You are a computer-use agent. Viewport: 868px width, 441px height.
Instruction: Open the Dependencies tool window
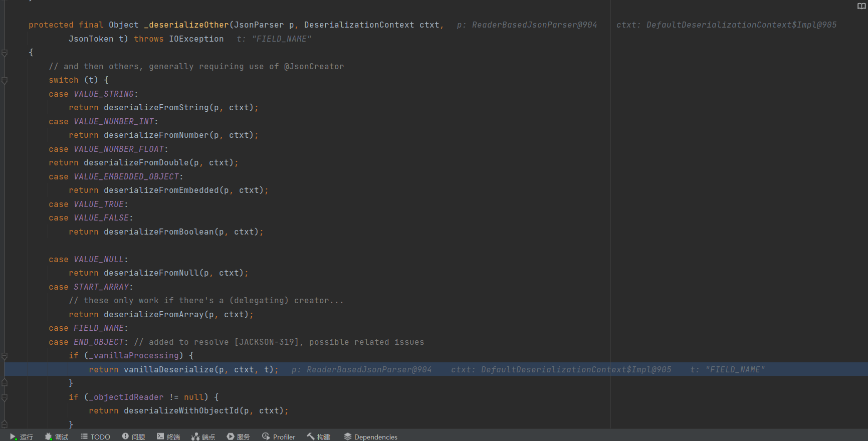click(x=370, y=436)
